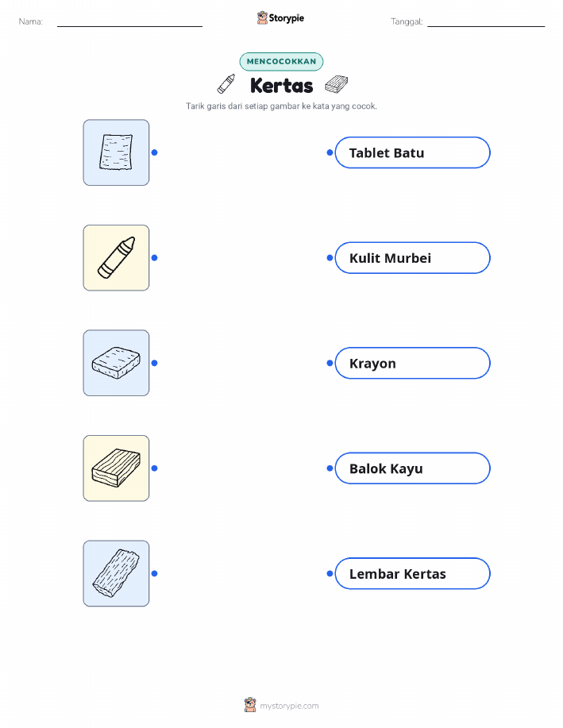Select the crayon picture tile

(x=116, y=258)
